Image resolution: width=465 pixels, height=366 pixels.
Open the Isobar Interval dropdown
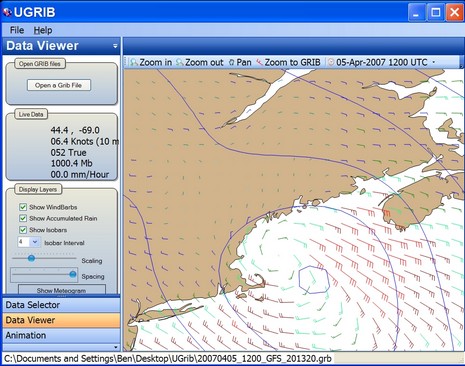[35, 242]
